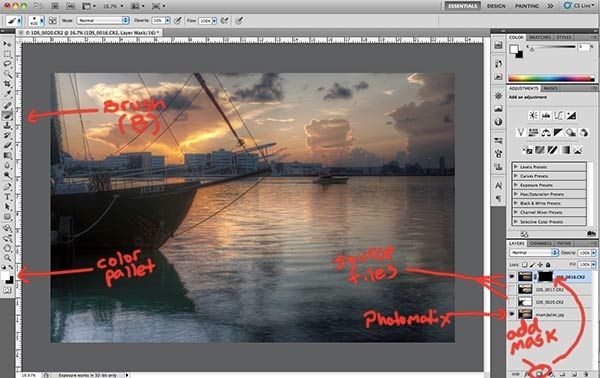Viewport: 600px width, 378px height.
Task: Click the Essentials workspace button
Action: coord(462,6)
